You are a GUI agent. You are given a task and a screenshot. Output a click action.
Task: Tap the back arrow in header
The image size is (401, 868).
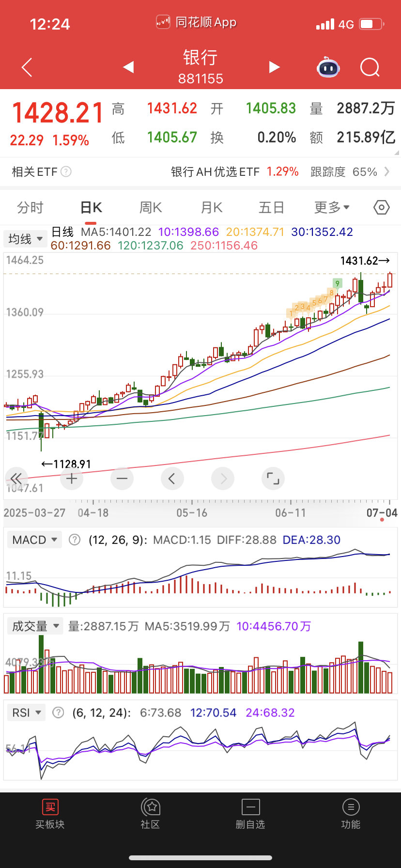click(27, 67)
